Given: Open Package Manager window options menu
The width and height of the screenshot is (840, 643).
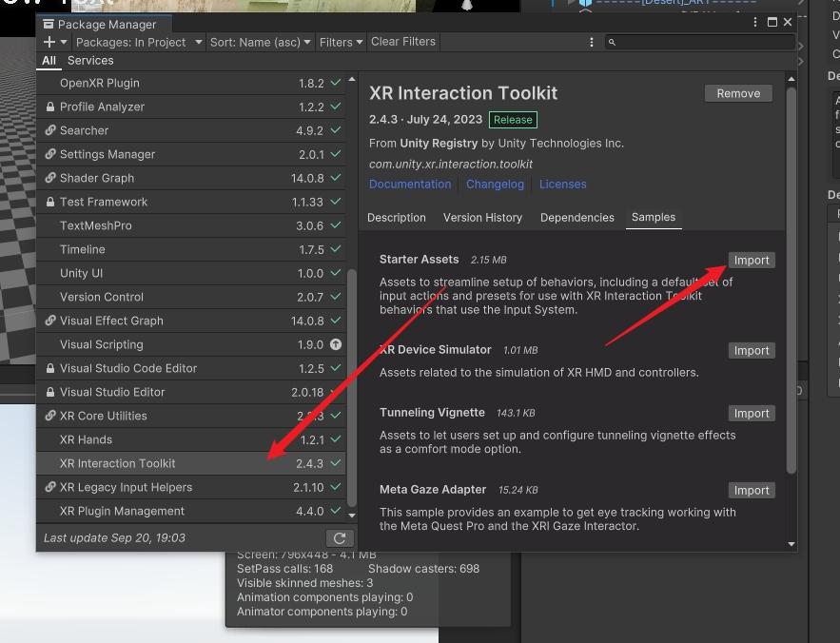Looking at the screenshot, I should (754, 22).
